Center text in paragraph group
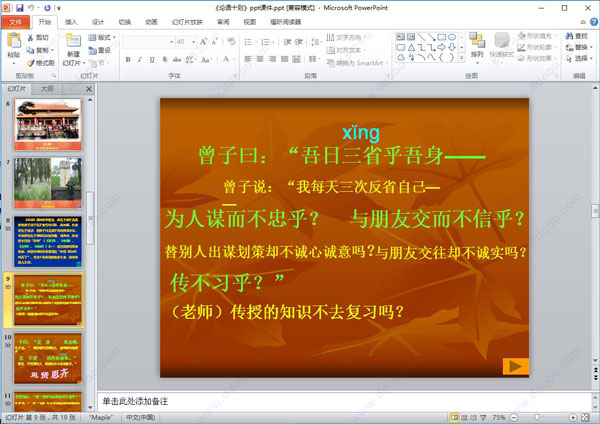The height and width of the screenshot is (424, 600). click(x=260, y=59)
